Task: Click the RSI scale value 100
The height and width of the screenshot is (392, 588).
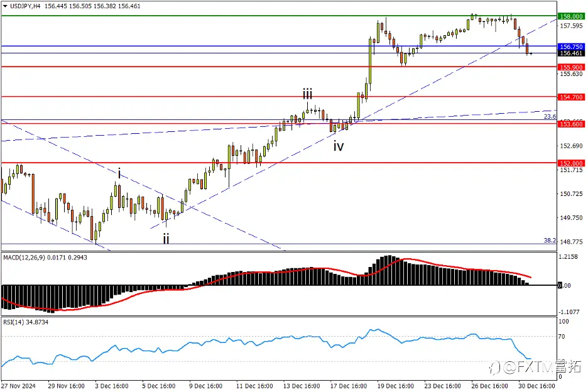Action: (x=563, y=322)
